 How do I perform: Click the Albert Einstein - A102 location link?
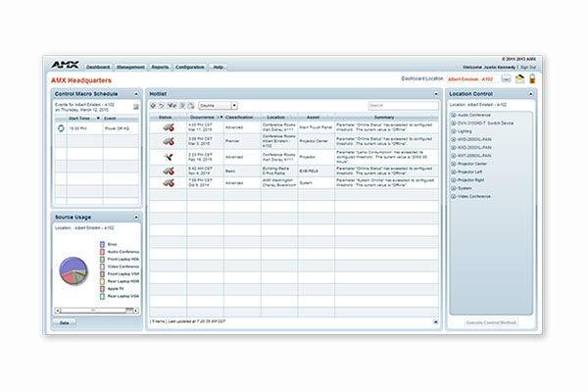(x=470, y=79)
